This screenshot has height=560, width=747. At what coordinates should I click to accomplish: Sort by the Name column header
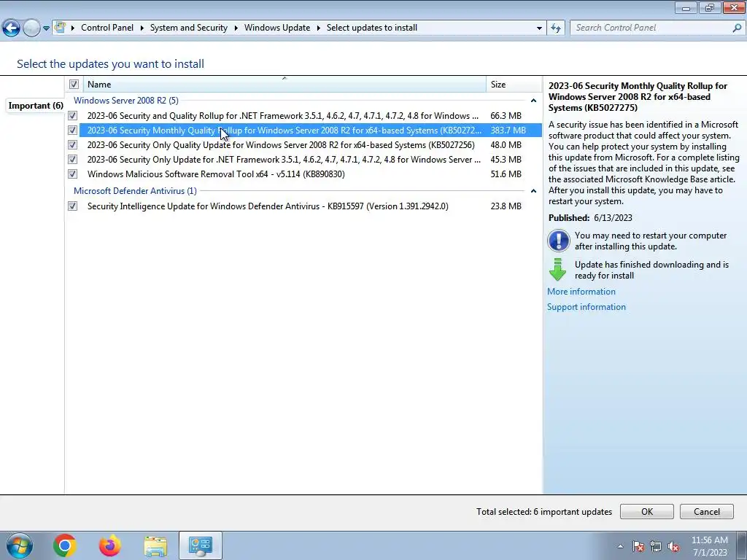[x=285, y=85]
